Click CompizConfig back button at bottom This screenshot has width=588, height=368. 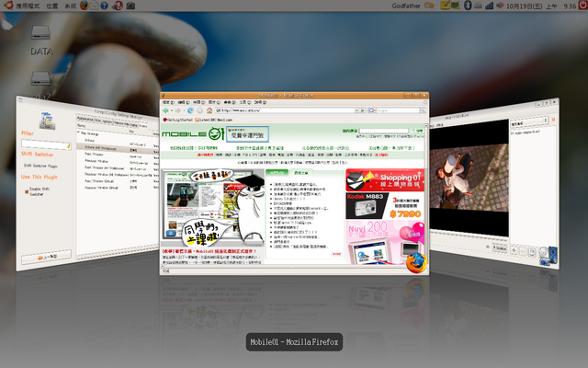pos(46,257)
